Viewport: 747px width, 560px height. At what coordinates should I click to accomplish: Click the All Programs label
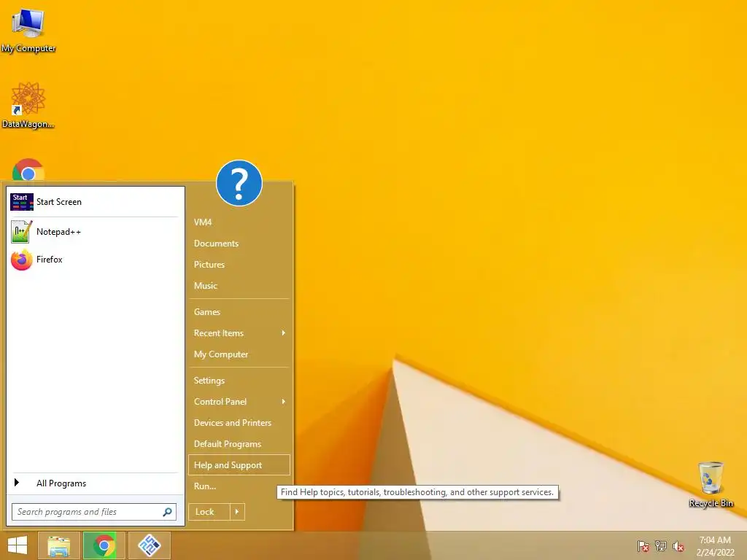pyautogui.click(x=61, y=483)
